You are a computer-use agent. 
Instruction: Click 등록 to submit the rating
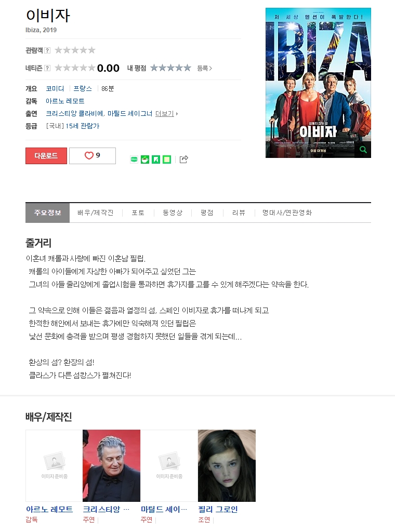[x=205, y=68]
